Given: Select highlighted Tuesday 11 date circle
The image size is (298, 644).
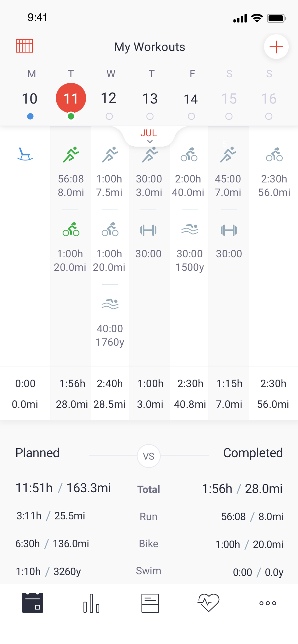Looking at the screenshot, I should (71, 98).
